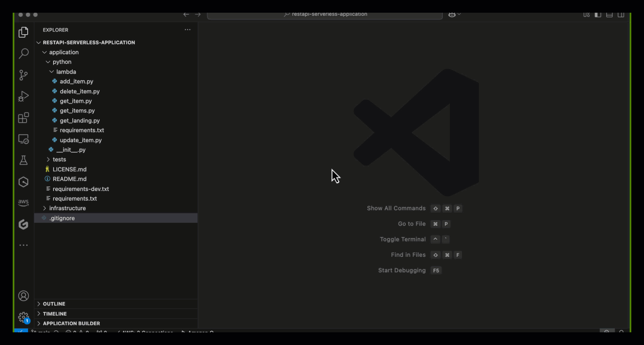Open the README.md file
This screenshot has height=345, width=644.
point(69,179)
